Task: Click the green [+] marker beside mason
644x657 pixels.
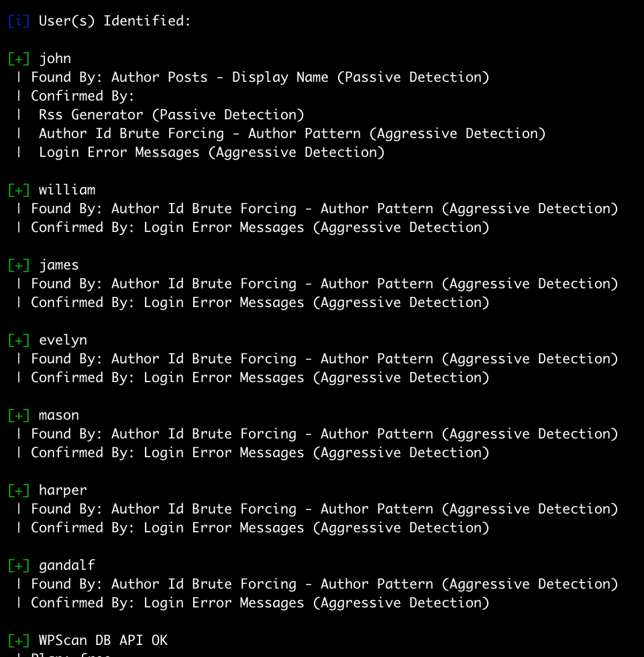Action: coord(19,415)
